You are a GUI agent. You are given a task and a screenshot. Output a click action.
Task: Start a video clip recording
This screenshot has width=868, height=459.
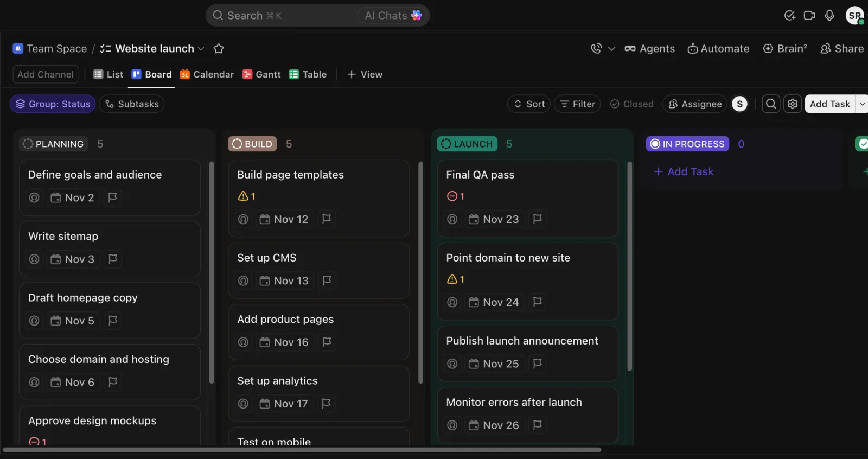[809, 15]
